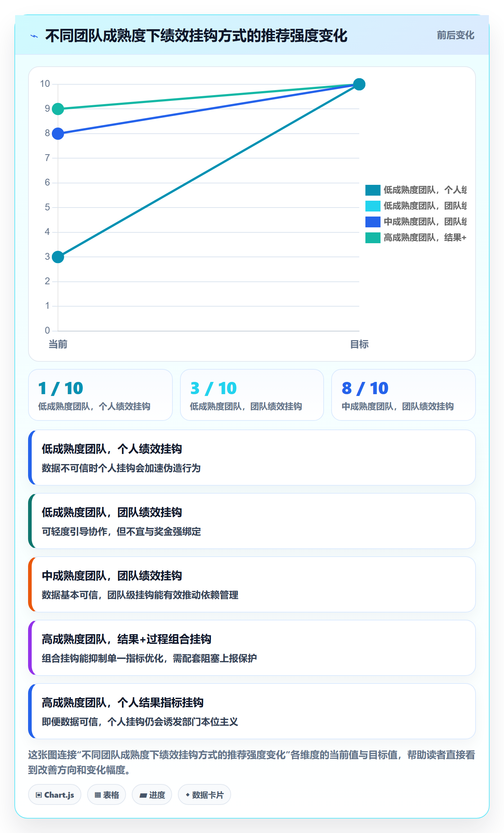Open the 高成熟度团队，结果+过程组合挂钩 card
The height and width of the screenshot is (833, 504).
click(252, 648)
